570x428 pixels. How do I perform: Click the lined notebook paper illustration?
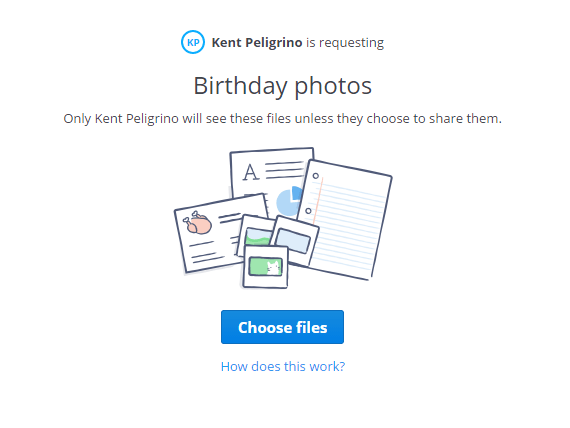347,220
